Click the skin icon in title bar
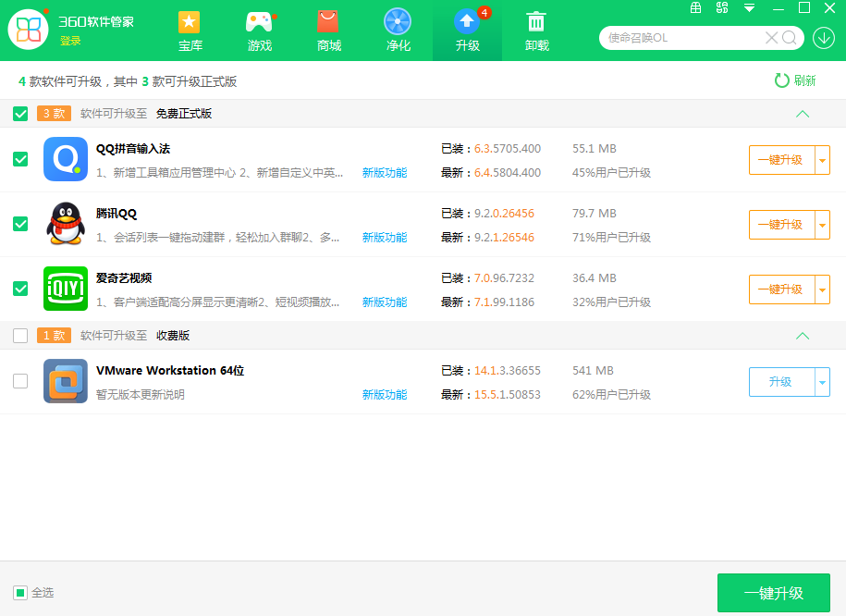 point(722,7)
